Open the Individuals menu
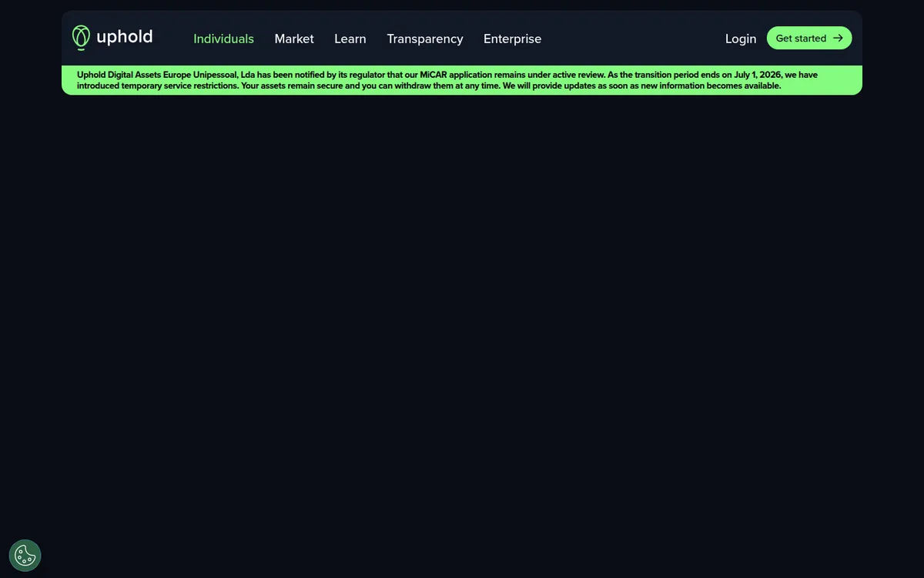 [x=223, y=39]
